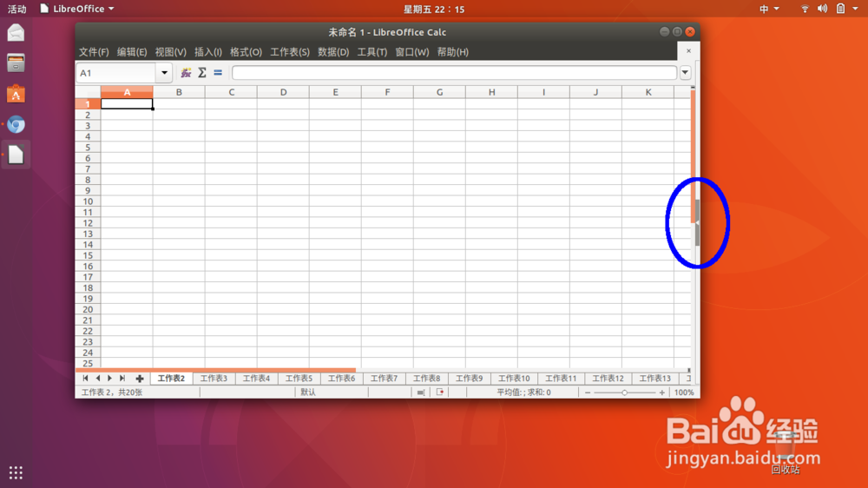Image resolution: width=868 pixels, height=488 pixels.
Task: Jump to first sheet tab arrow
Action: click(x=85, y=379)
